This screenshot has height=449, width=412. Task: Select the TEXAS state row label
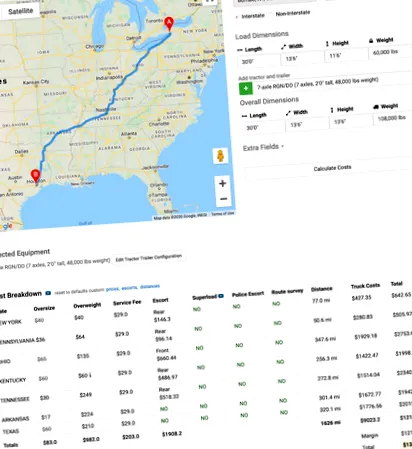coord(11,431)
